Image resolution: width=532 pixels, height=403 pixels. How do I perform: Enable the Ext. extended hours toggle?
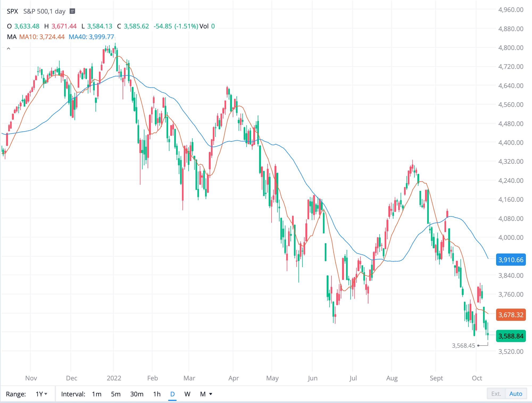[x=496, y=394]
